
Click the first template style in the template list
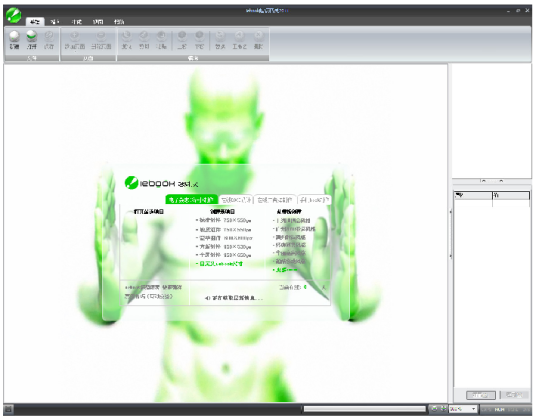tap(292, 221)
